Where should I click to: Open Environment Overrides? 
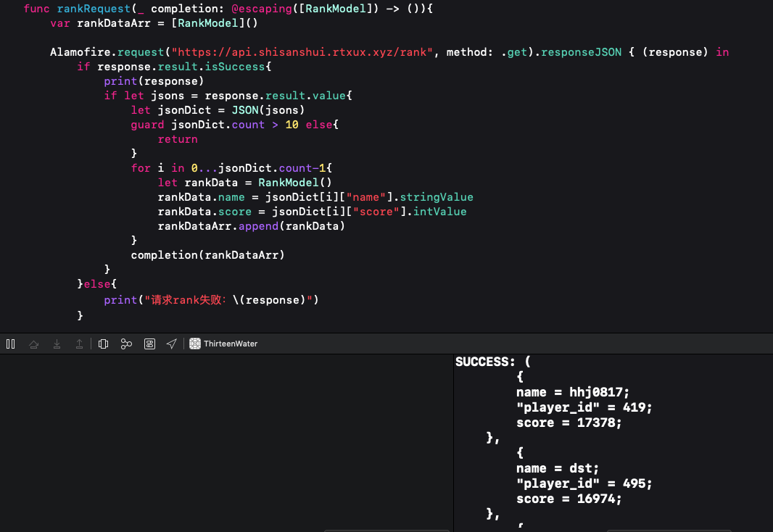point(149,344)
